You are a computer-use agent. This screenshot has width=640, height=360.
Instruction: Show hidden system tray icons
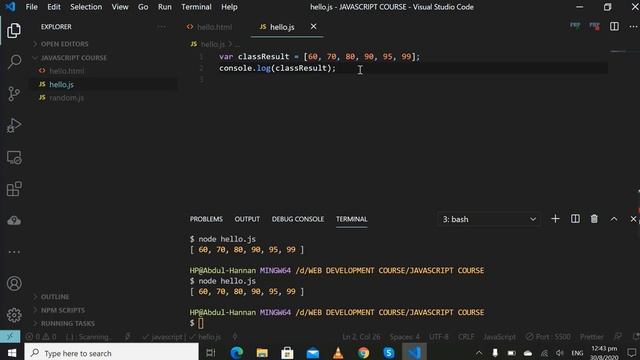click(479, 353)
